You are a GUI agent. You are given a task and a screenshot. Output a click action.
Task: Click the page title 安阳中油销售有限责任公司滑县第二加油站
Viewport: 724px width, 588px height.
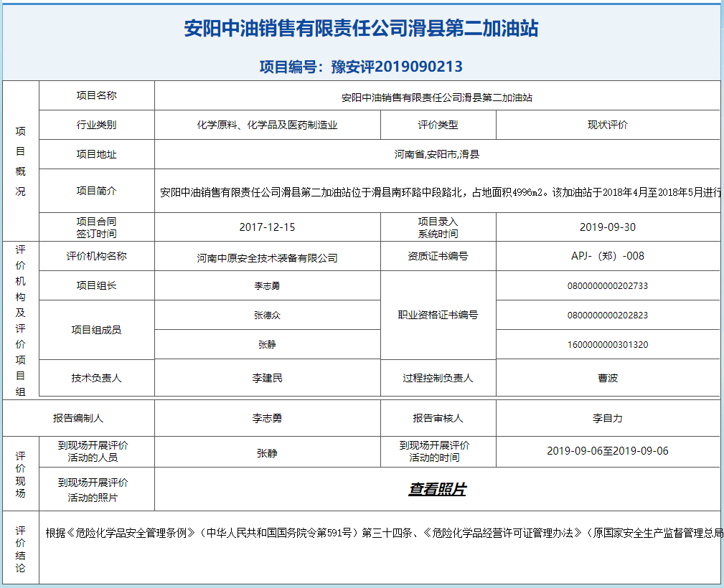click(x=361, y=28)
